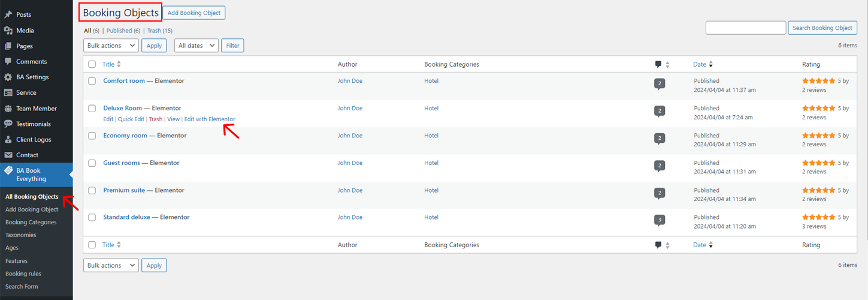The height and width of the screenshot is (300, 868).
Task: Toggle the select-all checkbox in the table header
Action: [92, 64]
